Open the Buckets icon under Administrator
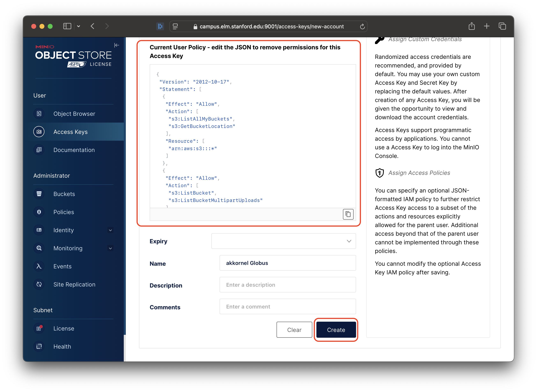Screen dimensions: 537x392 tap(39, 194)
